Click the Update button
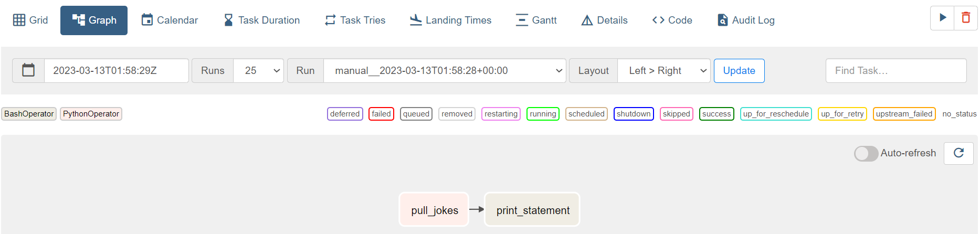980x234 pixels. click(739, 71)
